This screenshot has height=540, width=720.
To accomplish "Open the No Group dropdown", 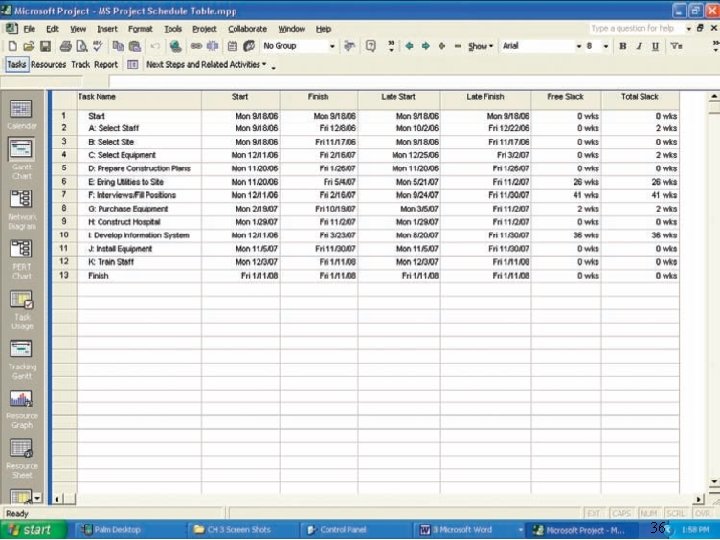I will [332, 46].
